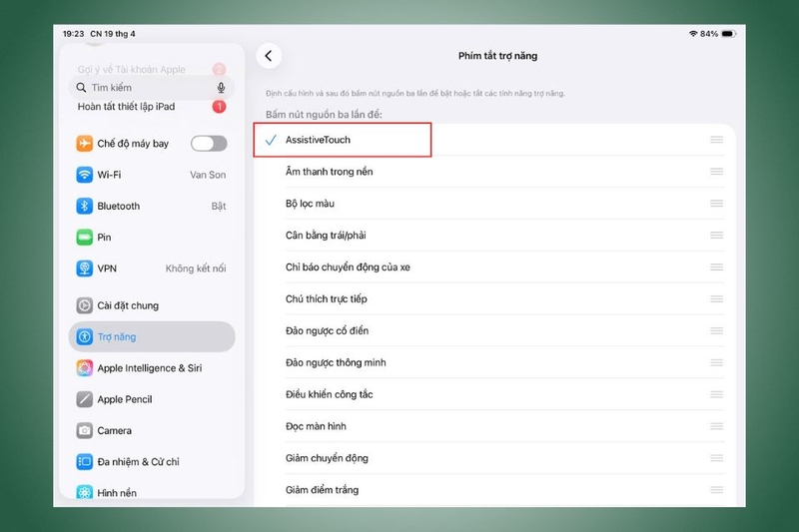The height and width of the screenshot is (532, 799).
Task: Click reorder handle for Đảo ngược cổ điển
Action: (717, 331)
